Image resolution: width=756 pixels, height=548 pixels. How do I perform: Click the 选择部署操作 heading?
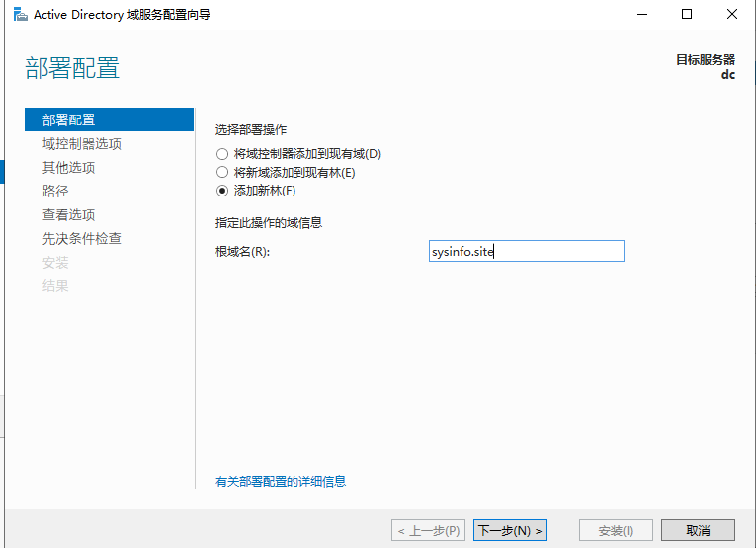click(251, 130)
